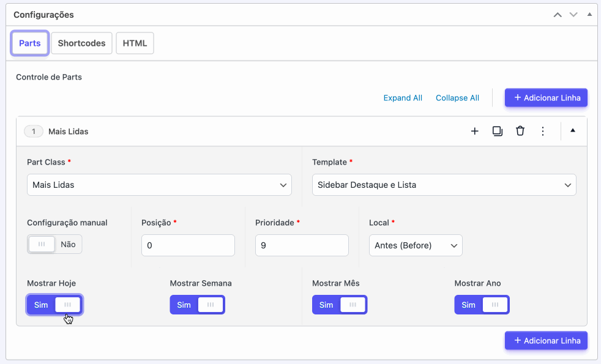The height and width of the screenshot is (364, 601).
Task: Duplicate the Mais Lidas row
Action: click(497, 131)
